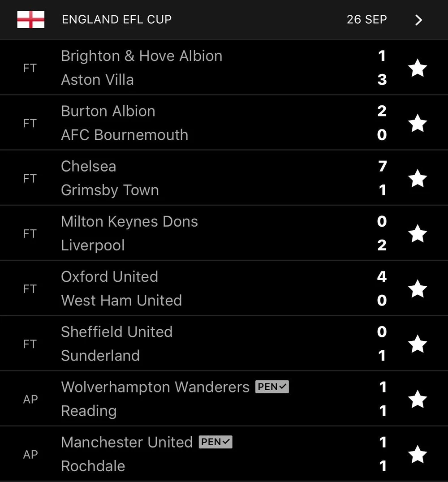The height and width of the screenshot is (482, 448).
Task: Click the PEN badge next to Wolverhampton Wanderers
Action: (x=272, y=387)
